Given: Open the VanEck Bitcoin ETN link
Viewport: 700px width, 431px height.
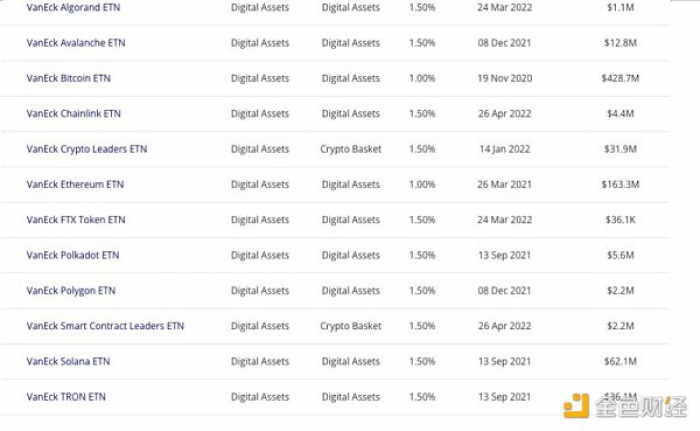Looking at the screenshot, I should [x=68, y=78].
